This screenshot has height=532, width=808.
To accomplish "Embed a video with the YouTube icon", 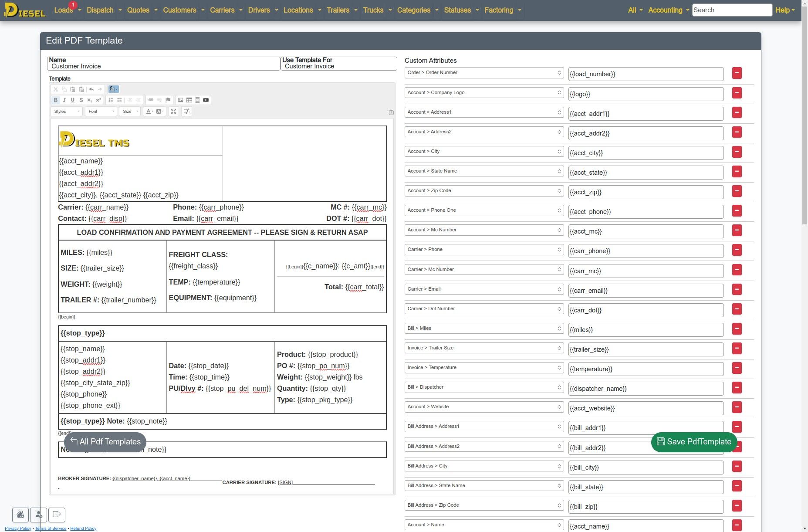I will point(206,100).
